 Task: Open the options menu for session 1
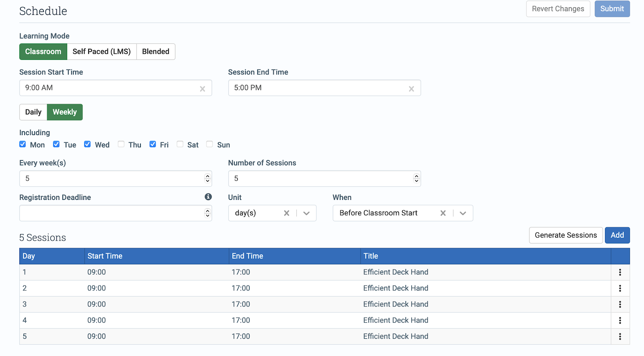[620, 272]
